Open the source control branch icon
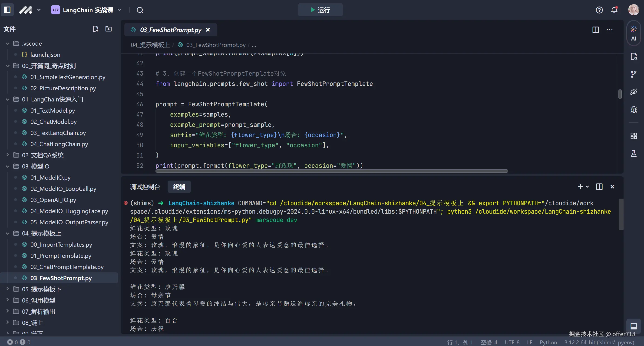 [x=633, y=74]
